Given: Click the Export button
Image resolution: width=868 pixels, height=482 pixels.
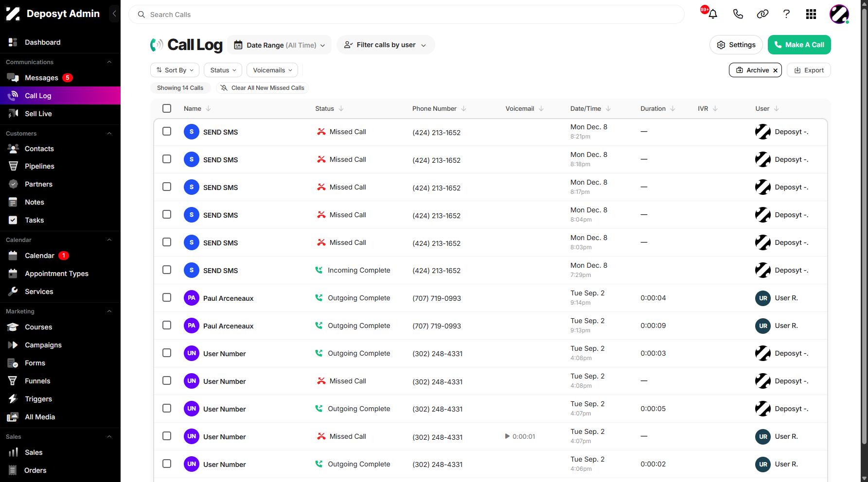Looking at the screenshot, I should coord(809,70).
